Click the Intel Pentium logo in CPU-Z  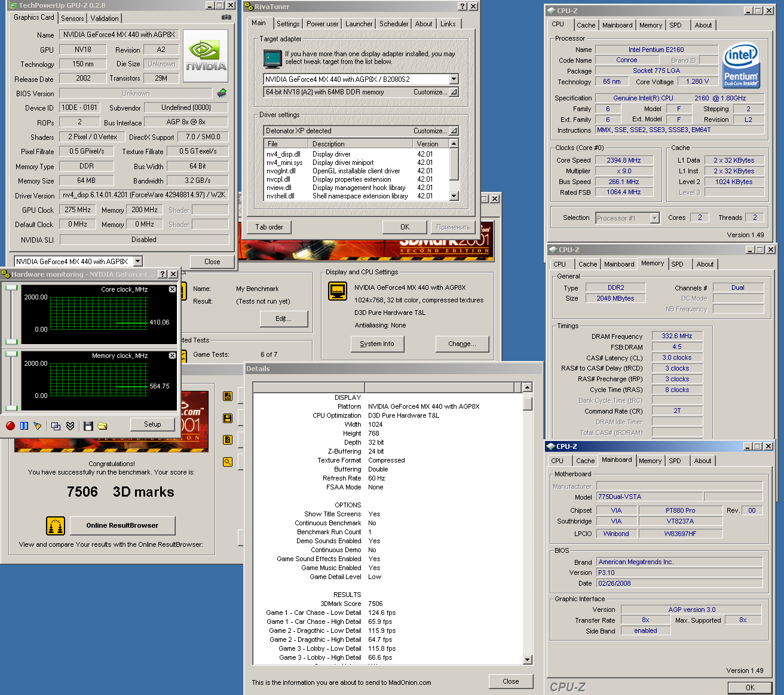click(x=741, y=65)
